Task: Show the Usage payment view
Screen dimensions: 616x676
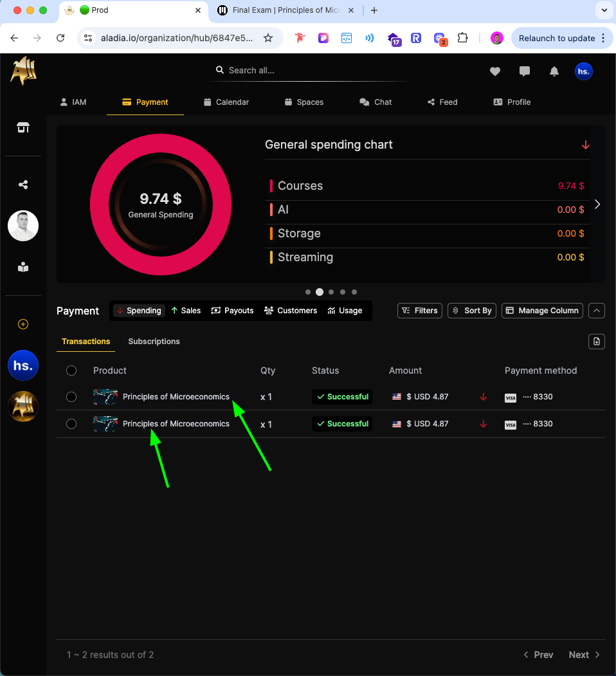Action: coord(345,311)
